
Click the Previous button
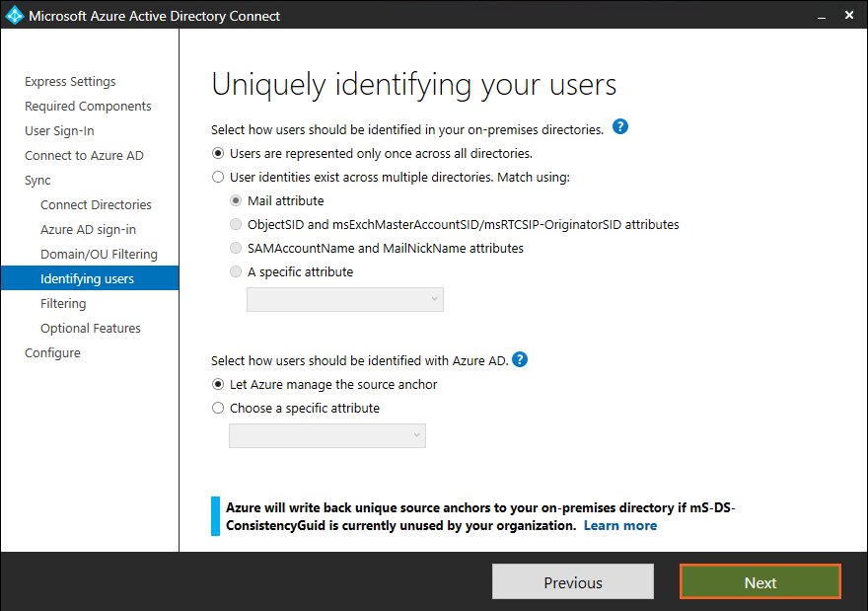572,582
